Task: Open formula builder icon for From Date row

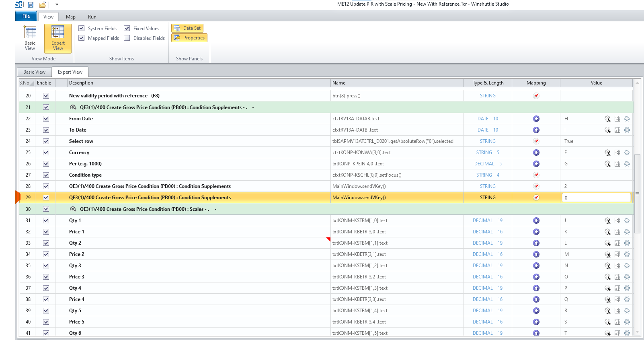Action: tap(607, 119)
